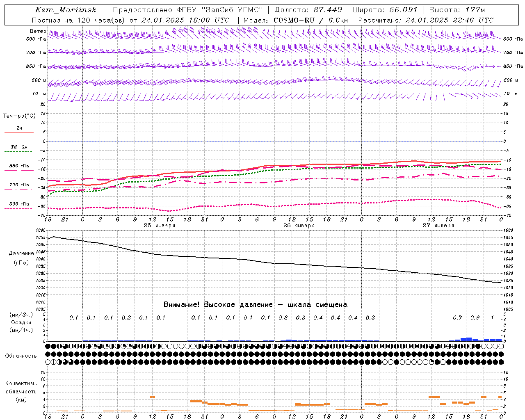Click the (гПа) pressure unit label
Screen dimensions: 525x420
point(21,263)
